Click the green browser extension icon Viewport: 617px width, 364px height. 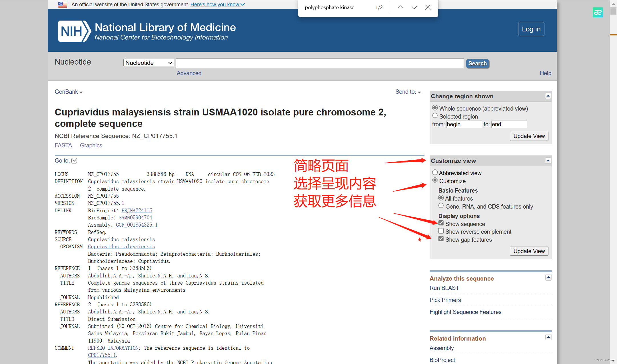pos(598,12)
